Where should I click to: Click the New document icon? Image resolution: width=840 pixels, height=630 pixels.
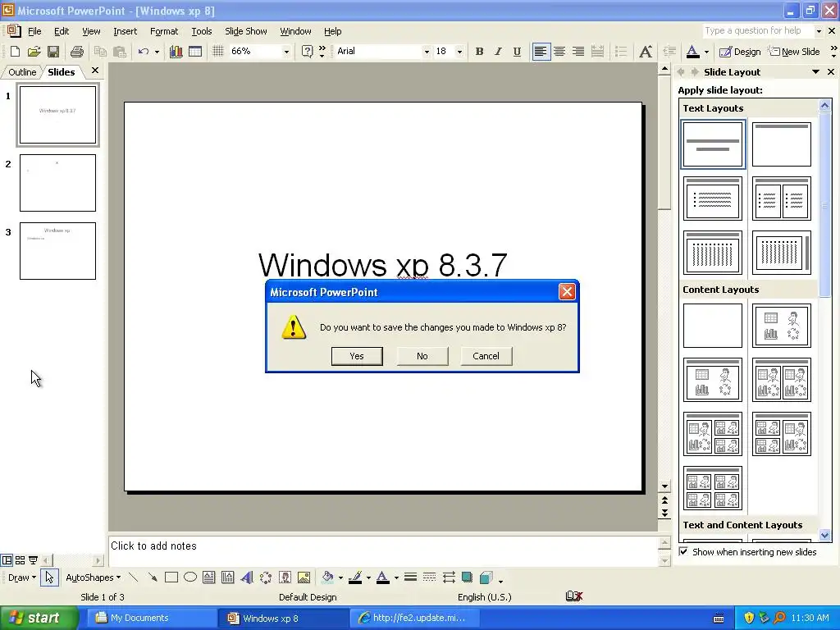[15, 52]
